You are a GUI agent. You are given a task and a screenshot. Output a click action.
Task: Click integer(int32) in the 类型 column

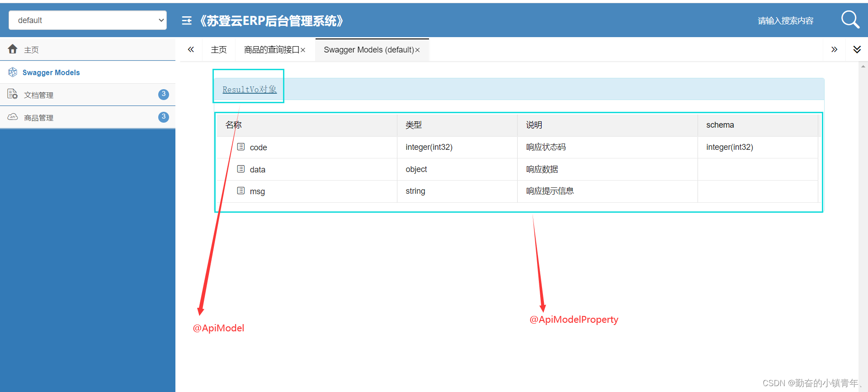[429, 147]
